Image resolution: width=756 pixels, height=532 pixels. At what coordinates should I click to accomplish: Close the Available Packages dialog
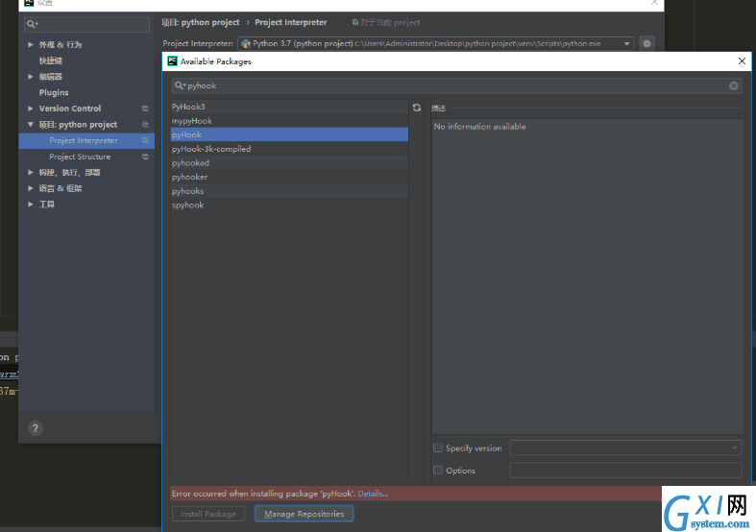point(742,61)
